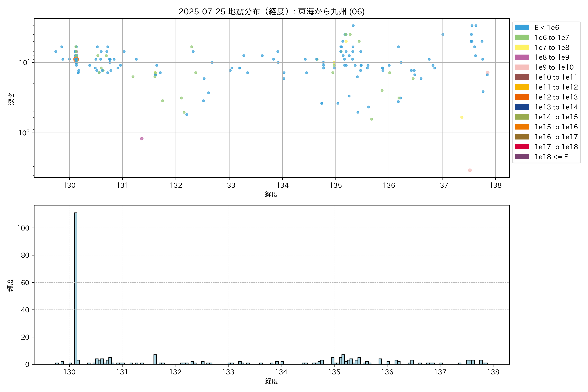Image resolution: width=588 pixels, height=392 pixels.
Task: Click the red 1e17 to 1e18 swatch
Action: pos(522,147)
